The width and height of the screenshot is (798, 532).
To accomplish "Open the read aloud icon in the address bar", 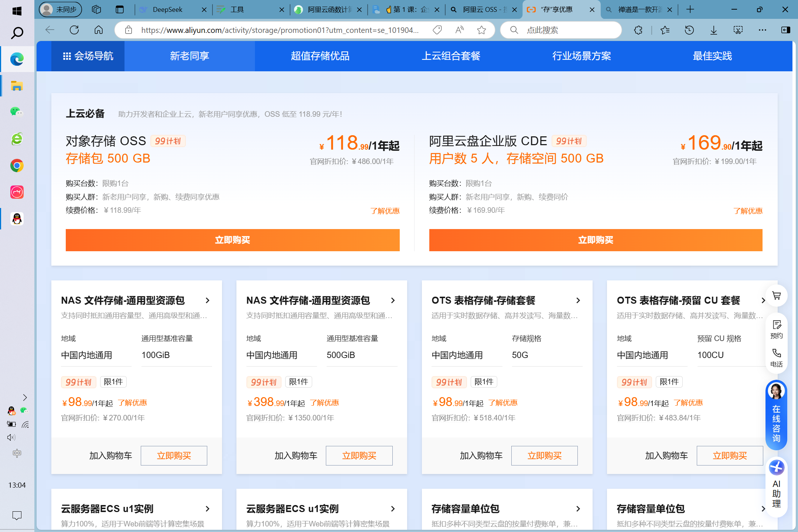I will (x=460, y=30).
